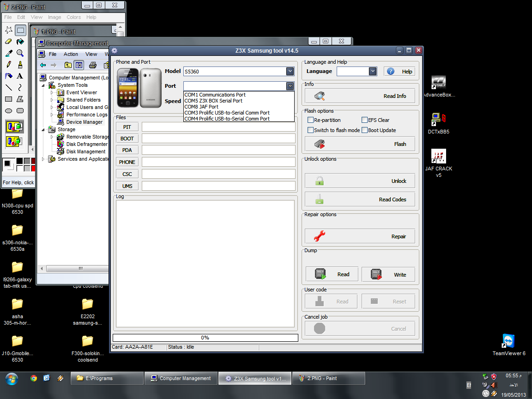Close the Port dropdown via its arrow
This screenshot has width=532, height=399.
[x=290, y=86]
